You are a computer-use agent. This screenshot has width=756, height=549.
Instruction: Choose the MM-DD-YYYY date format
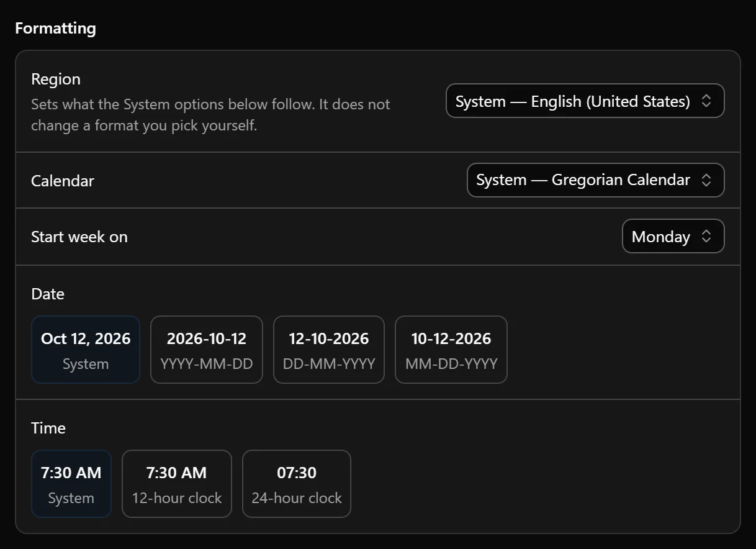click(x=451, y=350)
